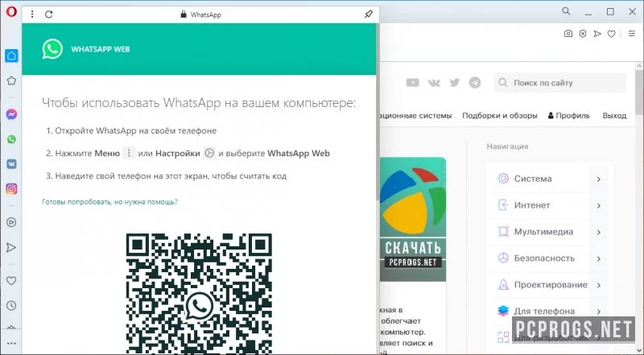Open the bookmarks star sidebar icon
The height and width of the screenshot is (355, 644).
click(11, 80)
